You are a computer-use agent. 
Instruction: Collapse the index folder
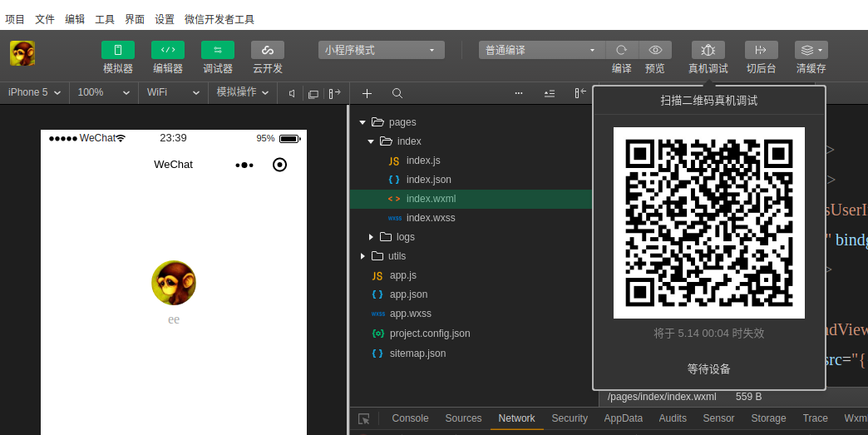tap(371, 141)
